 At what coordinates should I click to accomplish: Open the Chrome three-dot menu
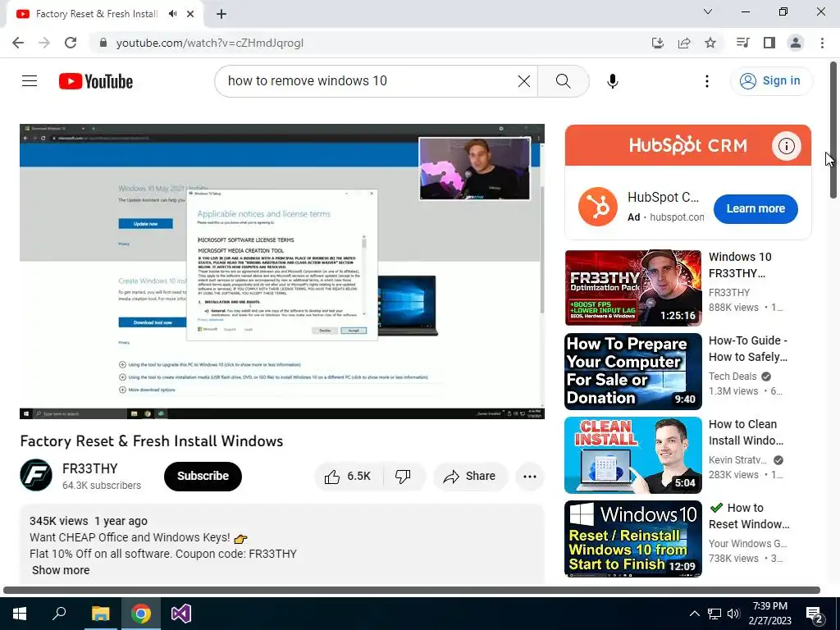(x=822, y=43)
